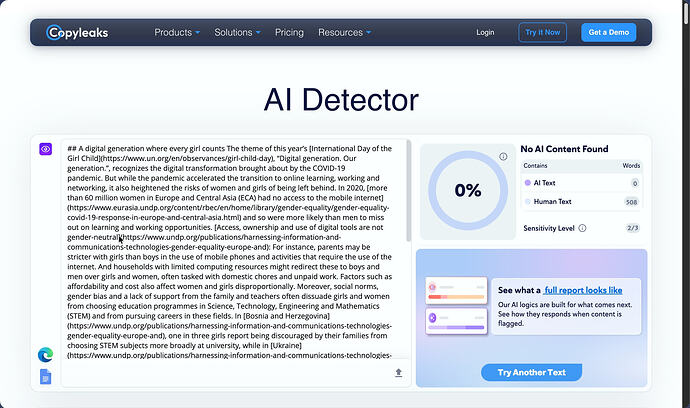This screenshot has height=408, width=690.
Task: Open the Microsoft Edge extension icon
Action: click(45, 355)
